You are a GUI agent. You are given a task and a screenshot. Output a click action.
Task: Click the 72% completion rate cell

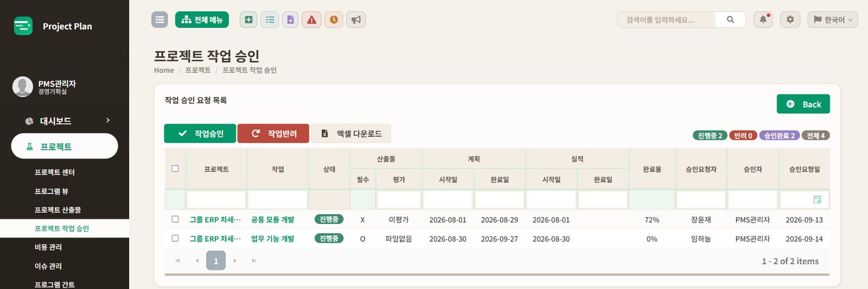652,220
